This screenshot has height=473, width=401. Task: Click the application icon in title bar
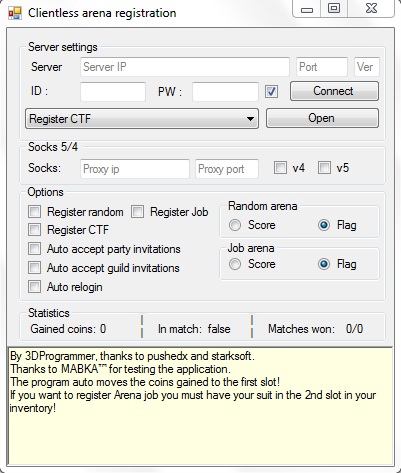point(15,13)
